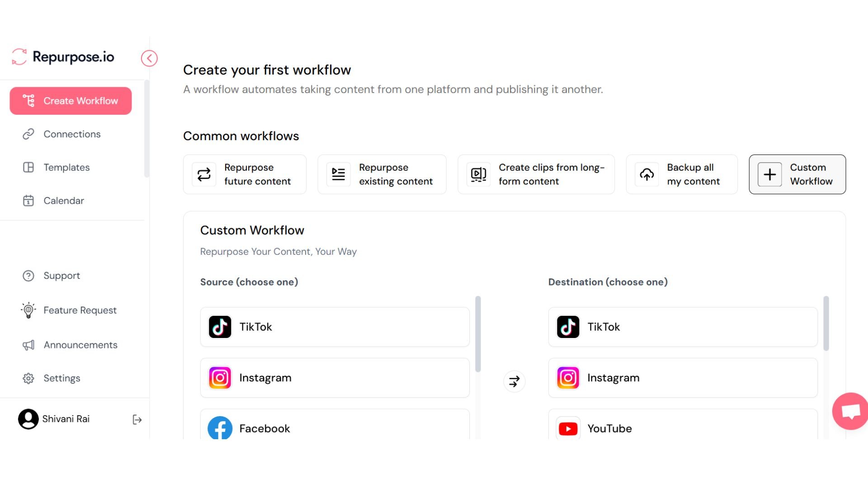Click the Templates panel icon

coord(28,167)
